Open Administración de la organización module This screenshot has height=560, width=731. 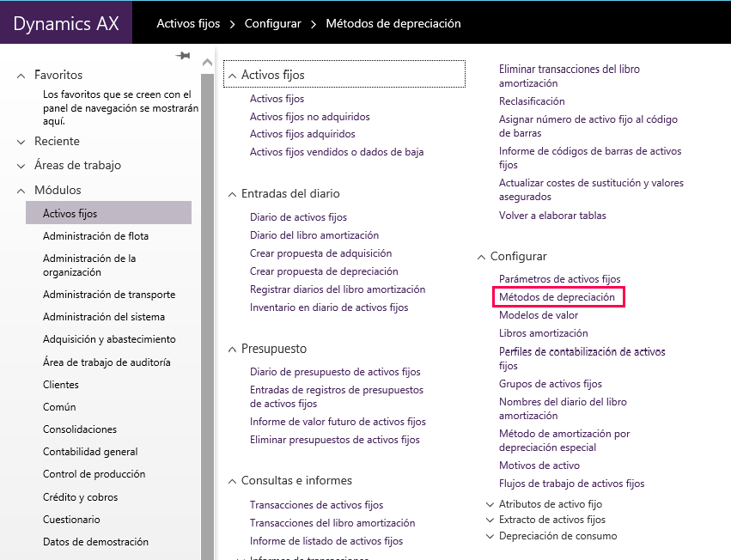tap(89, 265)
